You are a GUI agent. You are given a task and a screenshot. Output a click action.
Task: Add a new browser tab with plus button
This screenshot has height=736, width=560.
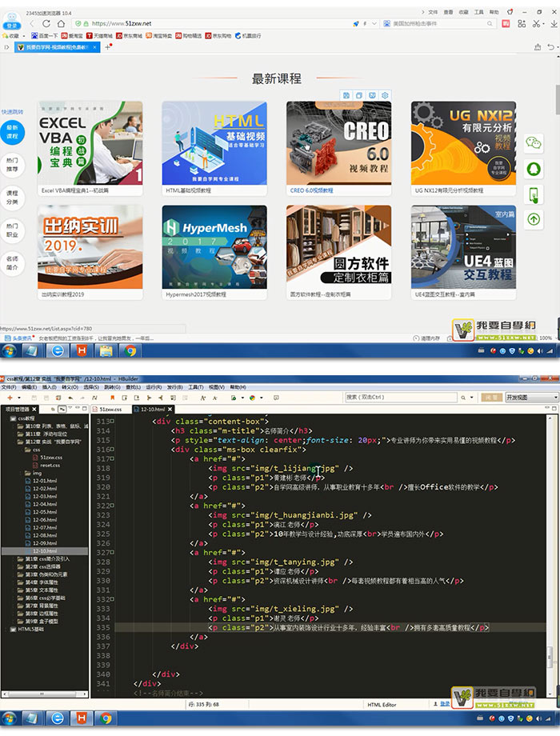[107, 47]
